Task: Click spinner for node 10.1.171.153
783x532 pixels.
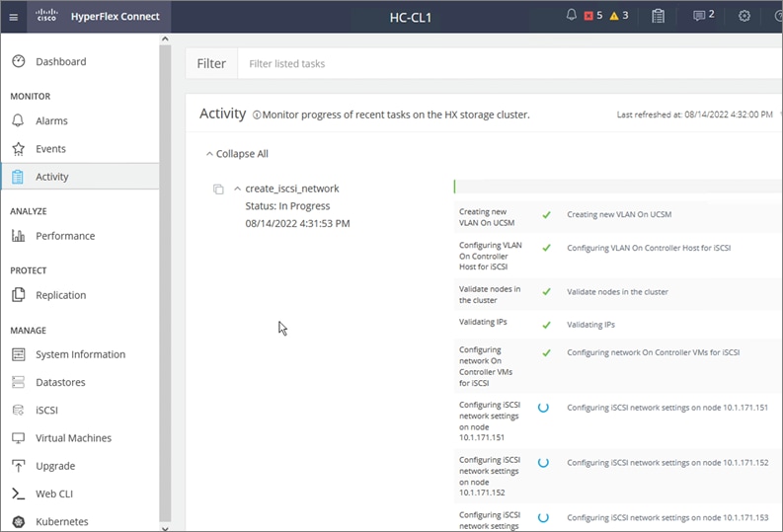Action: pos(543,517)
